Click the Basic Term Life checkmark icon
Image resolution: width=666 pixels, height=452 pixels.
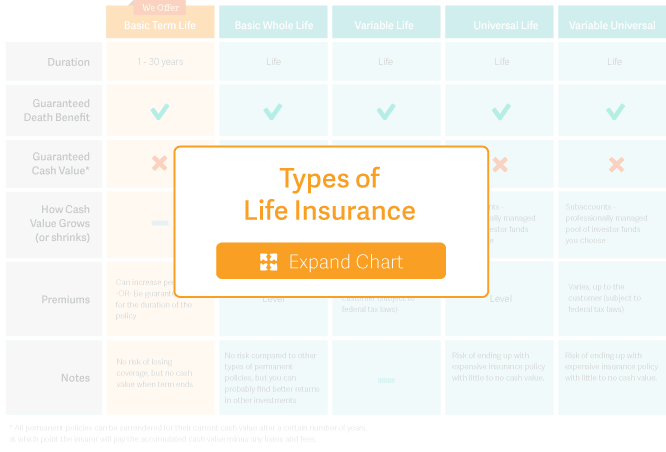(160, 112)
